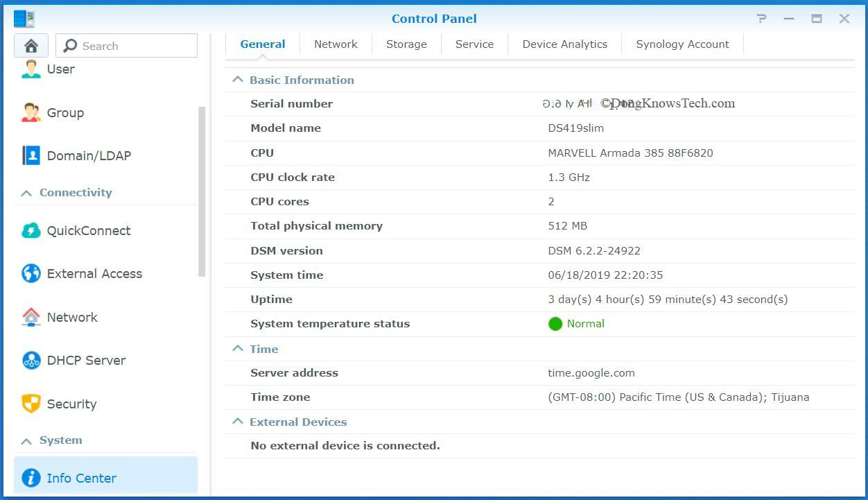Image resolution: width=868 pixels, height=500 pixels.
Task: Collapse the External Devices section
Action: [238, 422]
